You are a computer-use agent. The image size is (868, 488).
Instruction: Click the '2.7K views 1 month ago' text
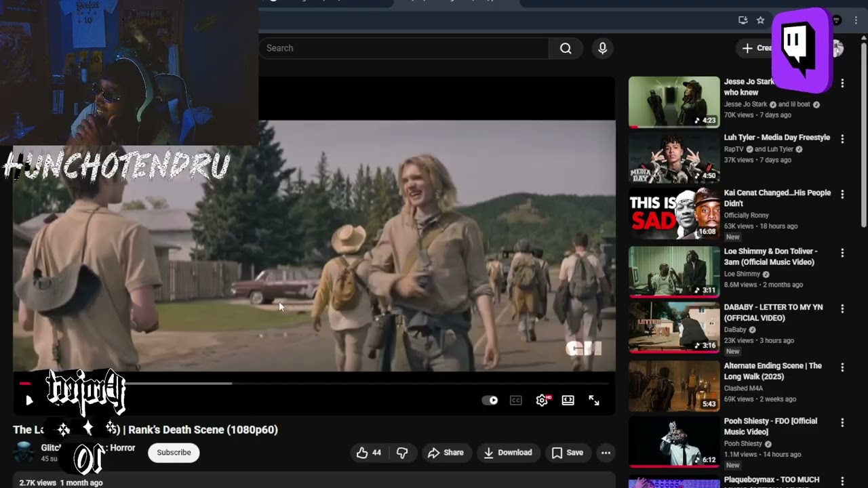tap(60, 483)
